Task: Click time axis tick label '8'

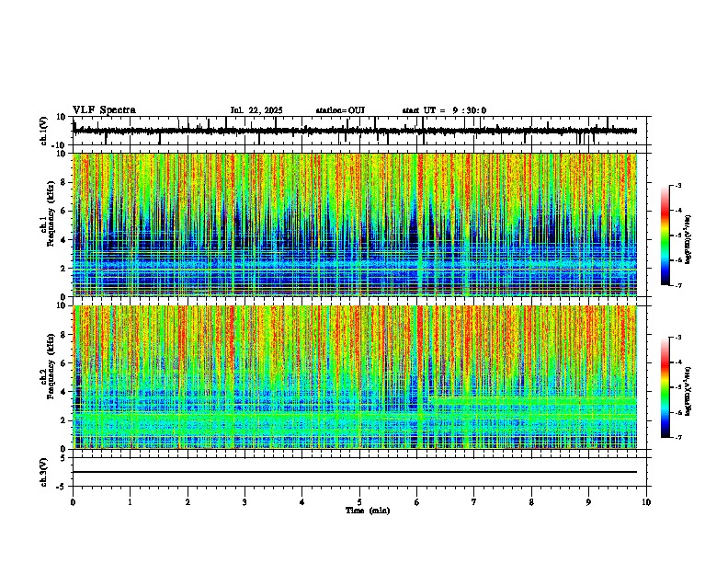Action: (531, 501)
